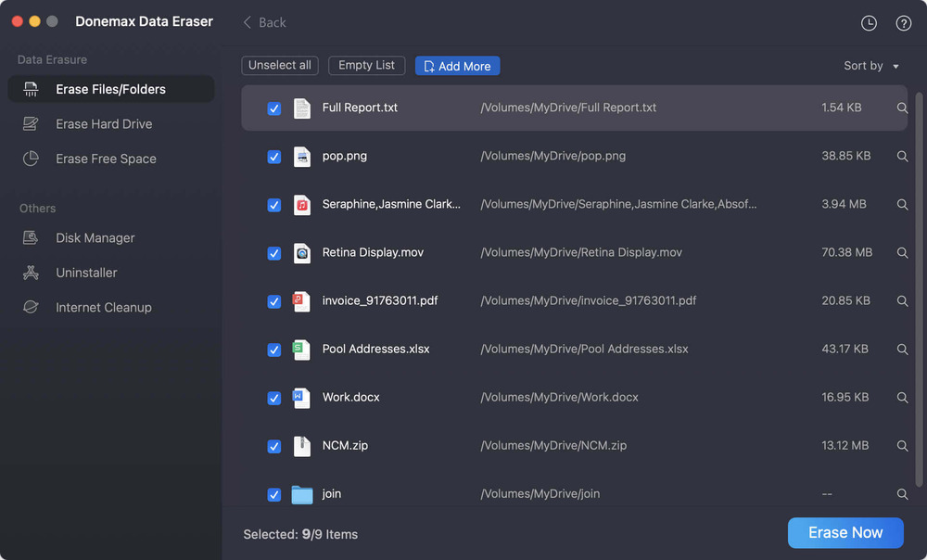927x560 pixels.
Task: Click the Work.docx Word file icon
Action: 301,398
